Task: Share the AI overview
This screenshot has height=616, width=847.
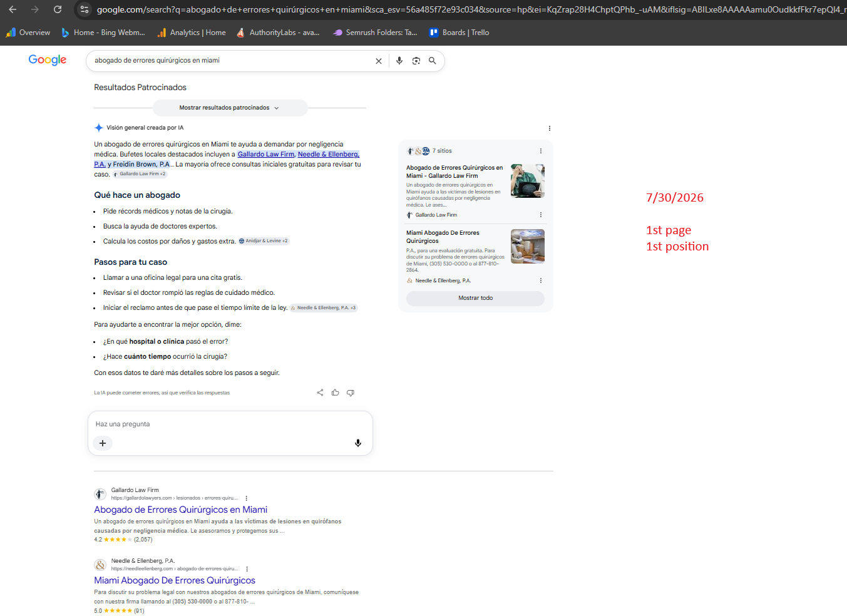Action: 320,393
